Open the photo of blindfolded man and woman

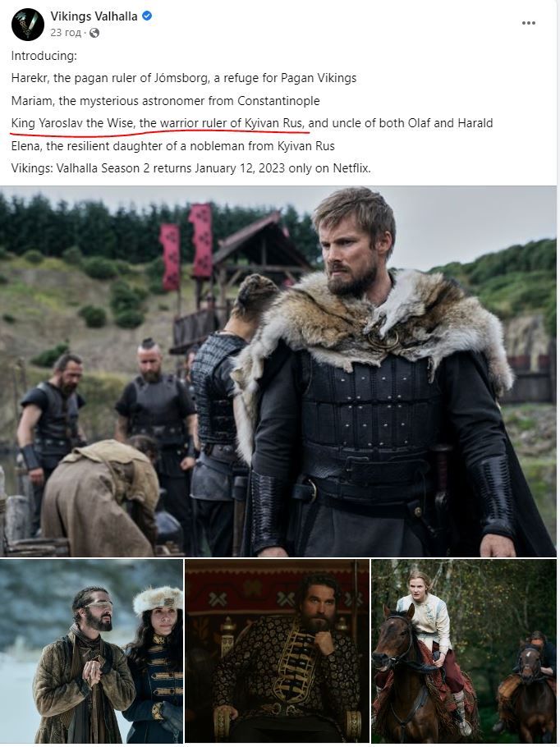pos(91,651)
